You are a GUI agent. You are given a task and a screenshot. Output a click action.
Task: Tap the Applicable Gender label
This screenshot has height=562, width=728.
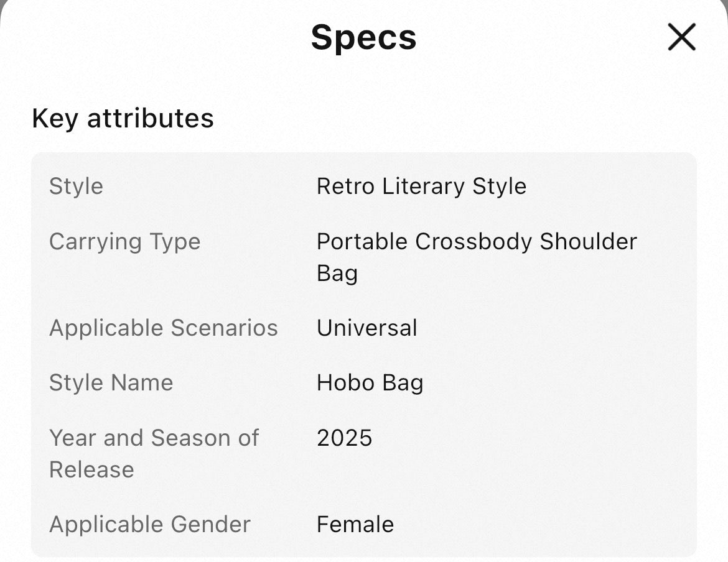(x=149, y=524)
